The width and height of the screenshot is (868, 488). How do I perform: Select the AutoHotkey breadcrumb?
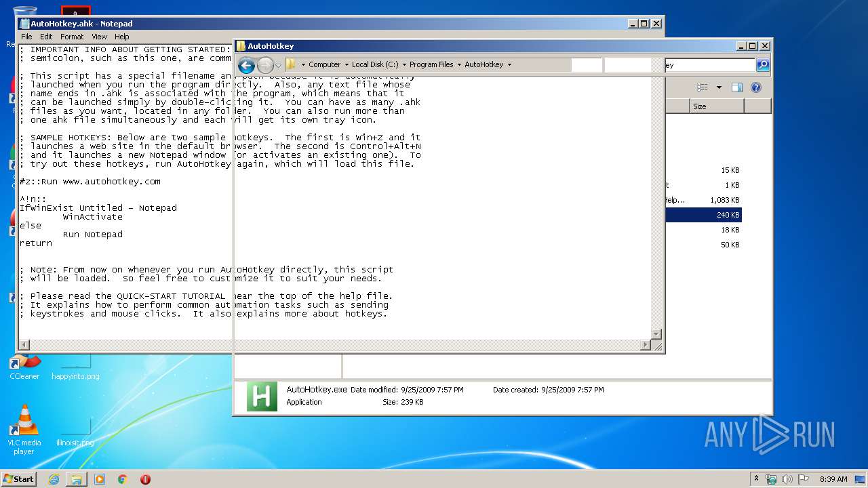pos(484,65)
